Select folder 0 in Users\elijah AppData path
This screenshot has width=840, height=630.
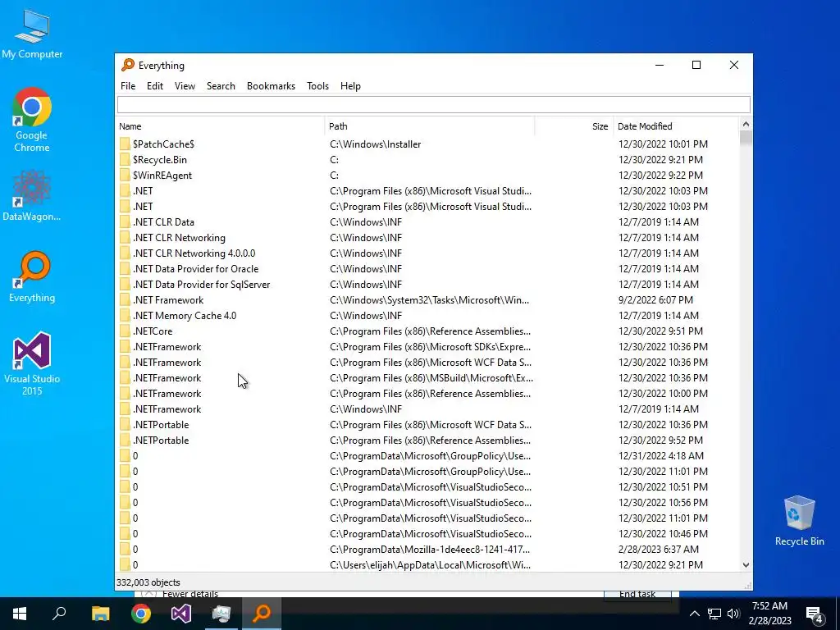click(135, 565)
